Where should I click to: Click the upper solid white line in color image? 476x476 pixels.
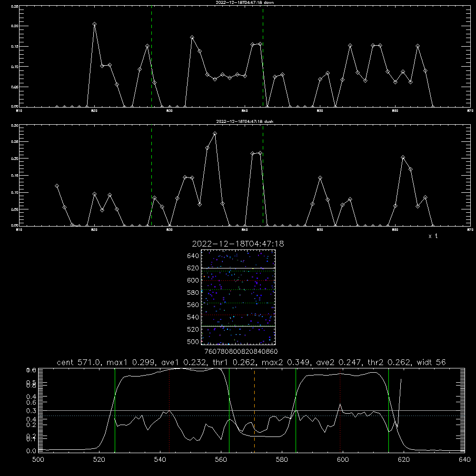click(238, 268)
